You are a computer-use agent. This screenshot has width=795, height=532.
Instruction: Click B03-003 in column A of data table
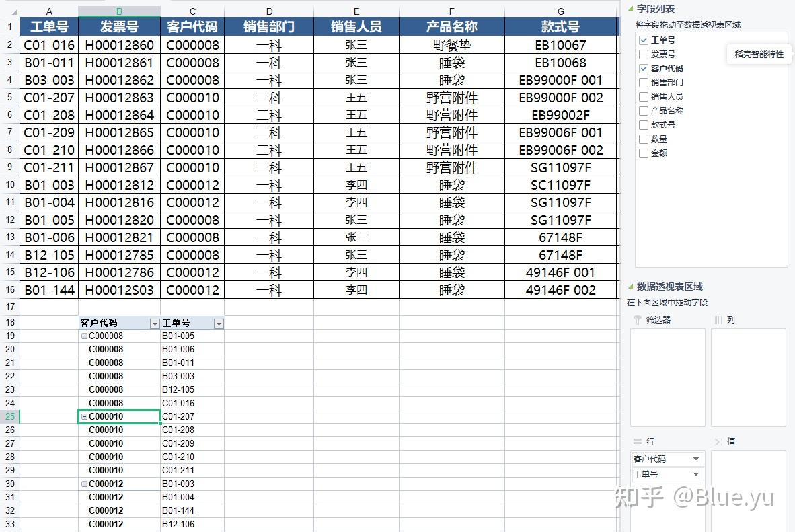click(x=49, y=80)
